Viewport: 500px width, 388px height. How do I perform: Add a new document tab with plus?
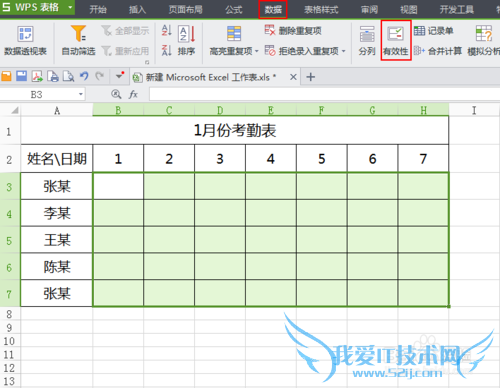point(311,77)
